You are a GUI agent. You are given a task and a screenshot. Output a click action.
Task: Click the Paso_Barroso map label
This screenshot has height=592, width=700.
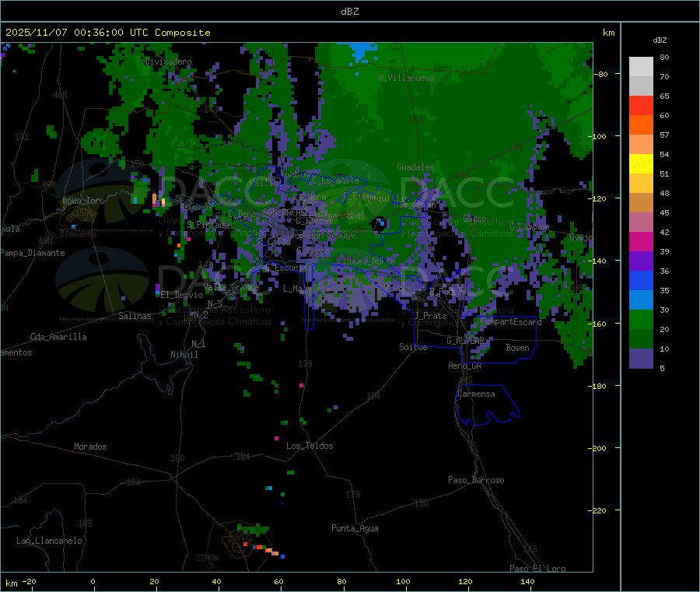tap(476, 480)
